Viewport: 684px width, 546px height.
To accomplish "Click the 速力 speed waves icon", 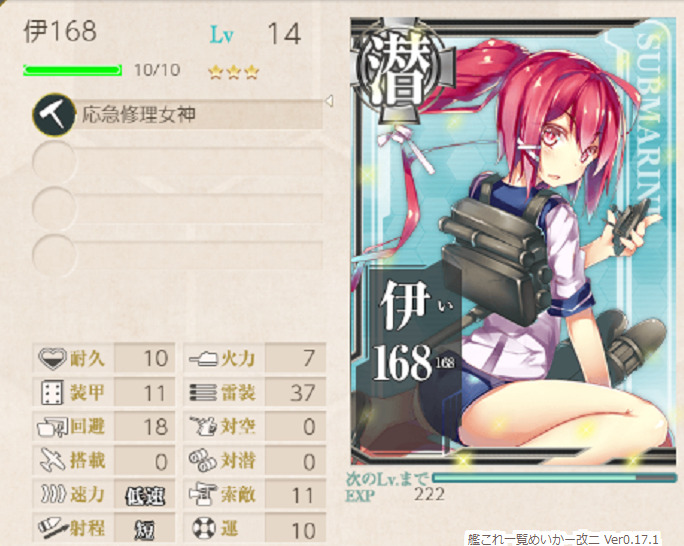I will pyautogui.click(x=53, y=494).
